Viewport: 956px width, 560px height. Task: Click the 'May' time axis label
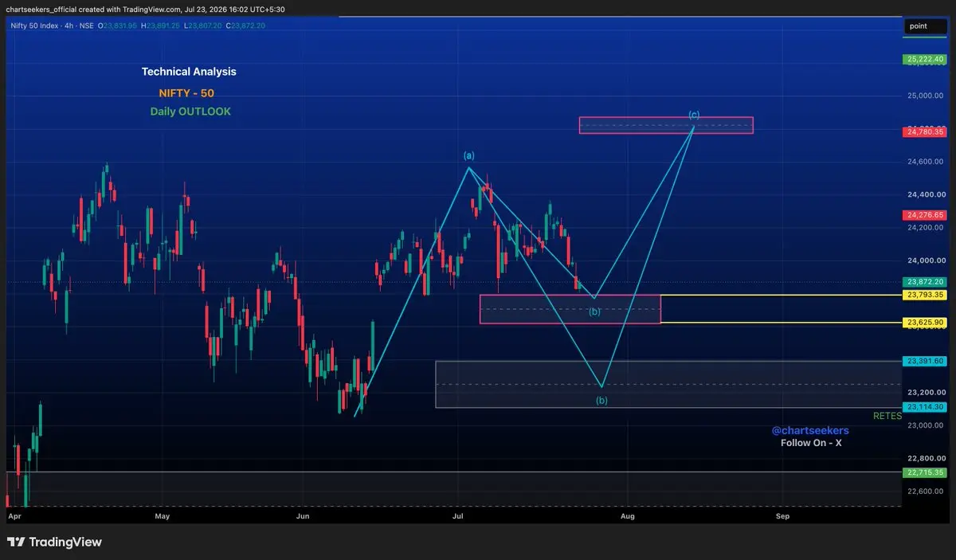pyautogui.click(x=163, y=516)
